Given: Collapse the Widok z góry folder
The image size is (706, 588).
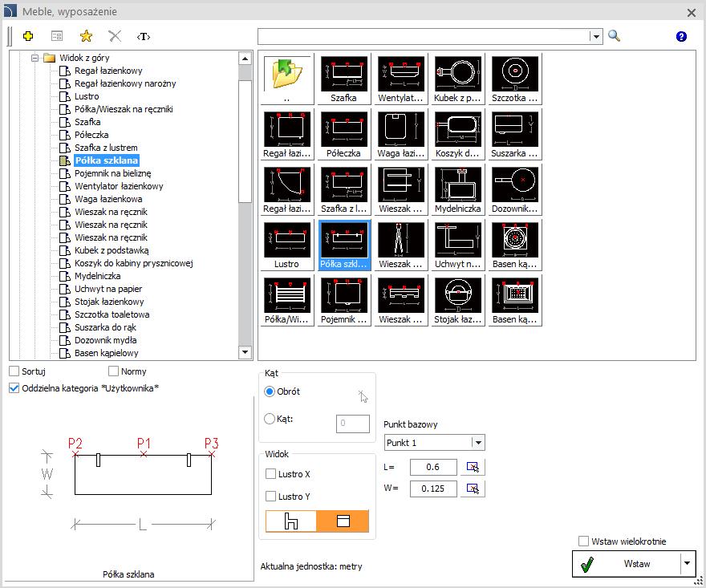Looking at the screenshot, I should point(34,58).
